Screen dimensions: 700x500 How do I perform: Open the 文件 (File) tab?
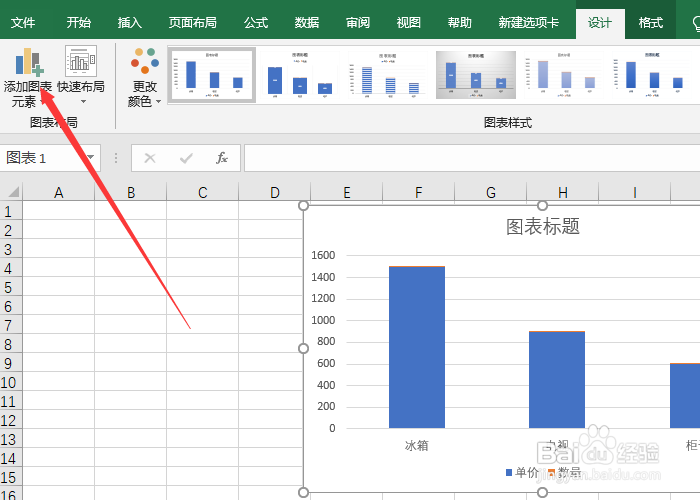[23, 22]
